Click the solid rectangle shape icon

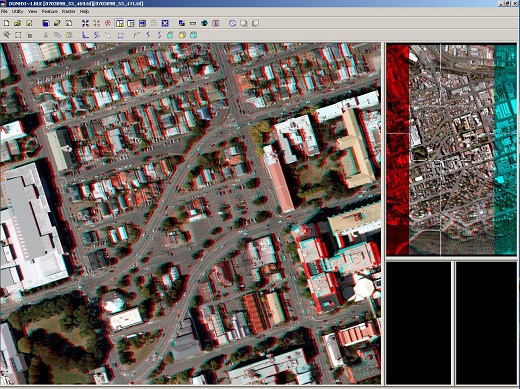[120, 35]
